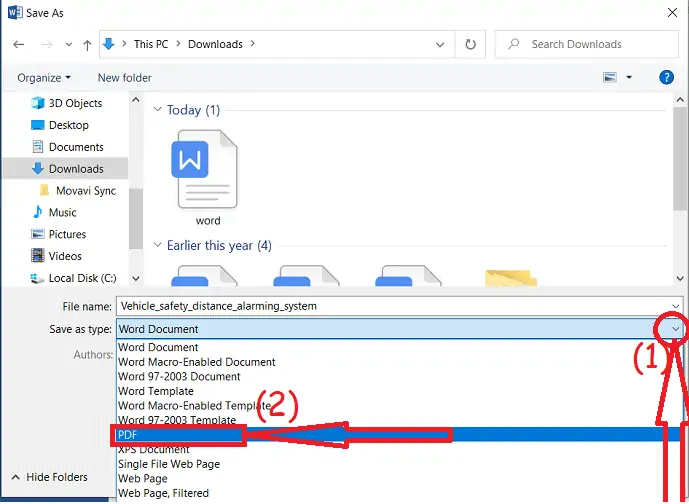Image resolution: width=689 pixels, height=504 pixels.
Task: Open the Organize menu
Action: (44, 78)
